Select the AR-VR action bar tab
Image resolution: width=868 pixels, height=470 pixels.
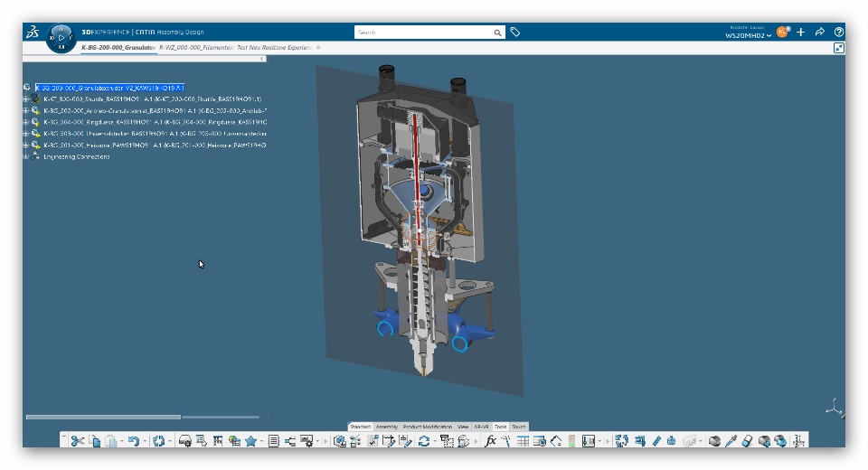point(482,427)
